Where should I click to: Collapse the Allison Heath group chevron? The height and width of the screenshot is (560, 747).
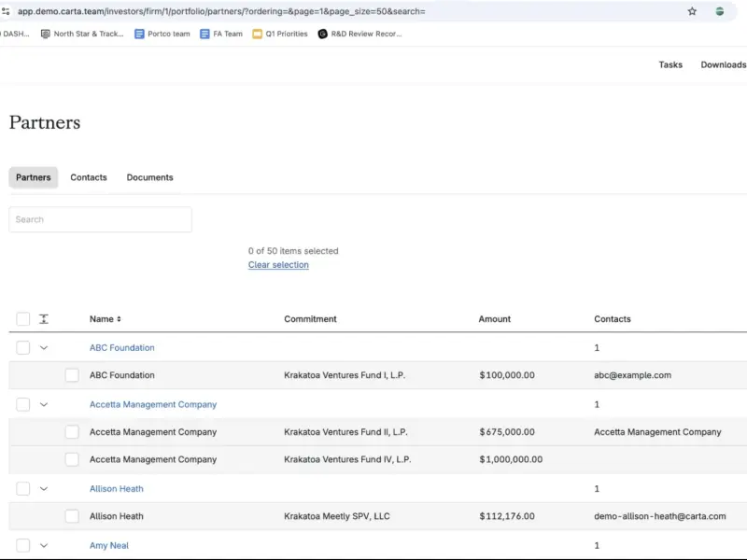pos(44,488)
